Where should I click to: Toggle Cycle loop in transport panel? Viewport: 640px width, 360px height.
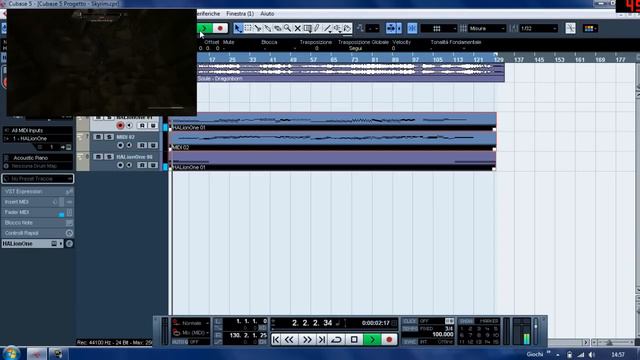(x=337, y=340)
